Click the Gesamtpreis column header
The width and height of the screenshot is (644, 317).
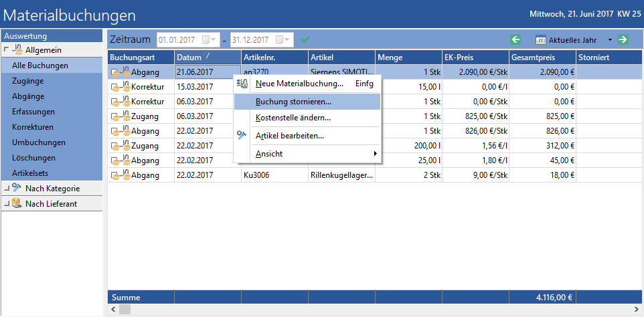click(542, 58)
